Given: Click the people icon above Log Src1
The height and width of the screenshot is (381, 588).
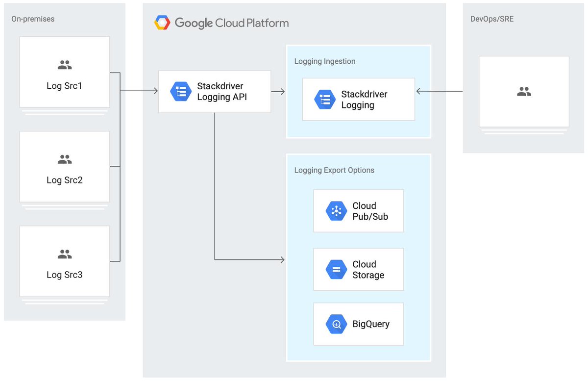Looking at the screenshot, I should coord(65,65).
